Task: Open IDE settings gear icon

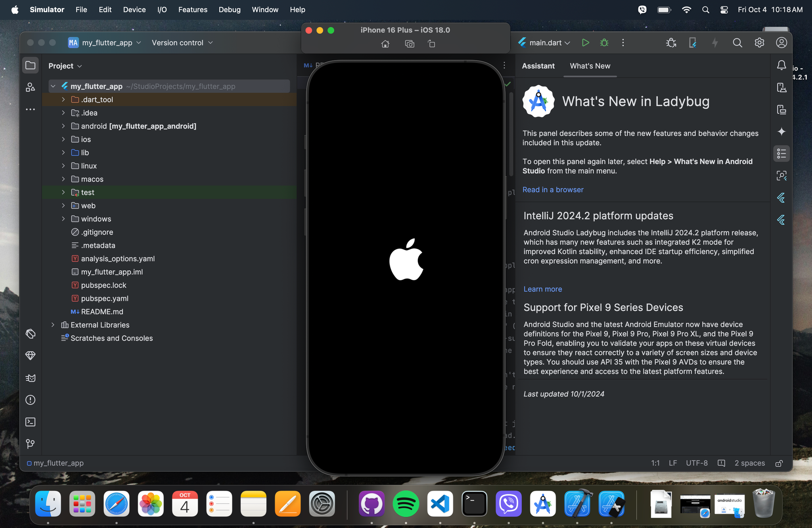Action: click(759, 43)
